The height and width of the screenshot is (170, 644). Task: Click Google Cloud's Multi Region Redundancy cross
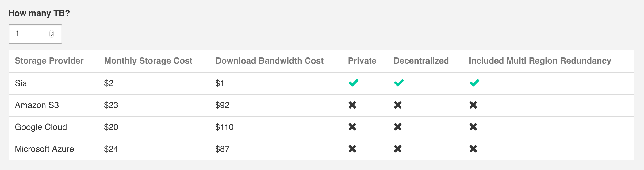pyautogui.click(x=473, y=127)
